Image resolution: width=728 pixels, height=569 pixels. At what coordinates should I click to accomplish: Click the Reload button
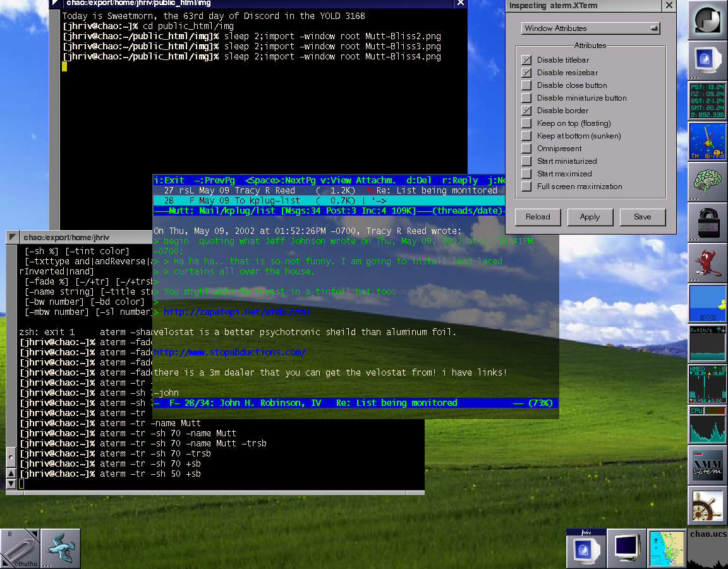[538, 217]
